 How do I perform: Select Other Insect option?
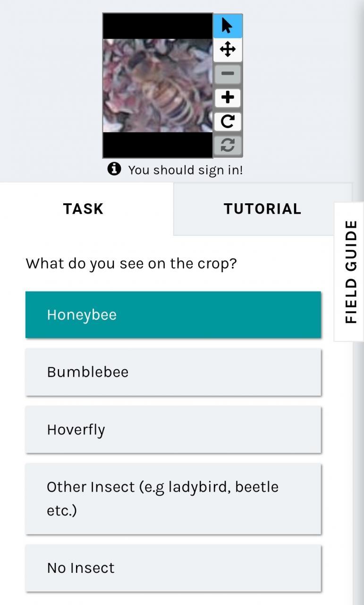click(173, 499)
